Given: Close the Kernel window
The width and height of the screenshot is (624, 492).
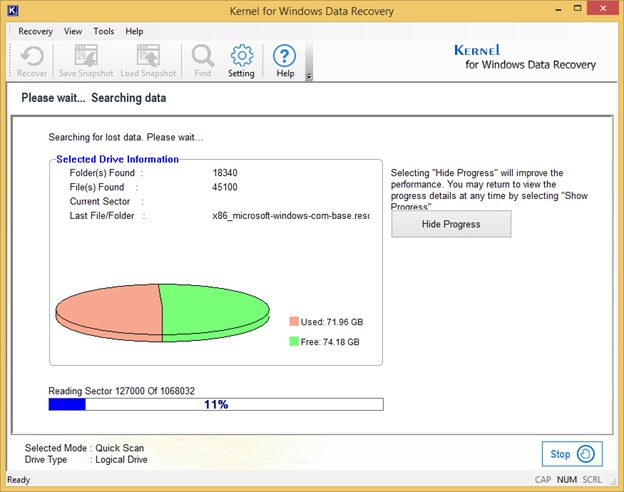Looking at the screenshot, I should (603, 8).
